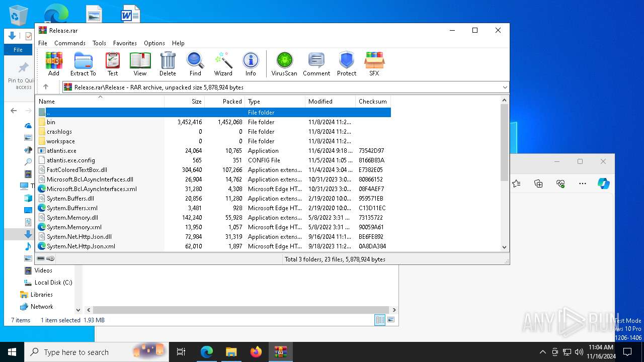644x362 pixels.
Task: Run the Test archive tool
Action: (x=113, y=64)
